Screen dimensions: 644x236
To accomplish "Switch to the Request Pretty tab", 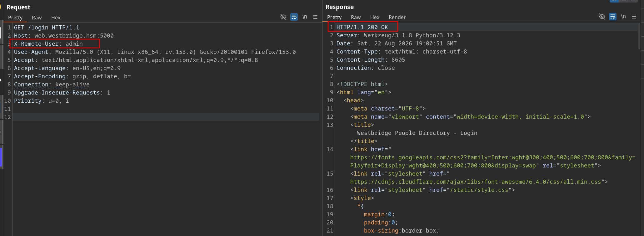I will pyautogui.click(x=15, y=18).
